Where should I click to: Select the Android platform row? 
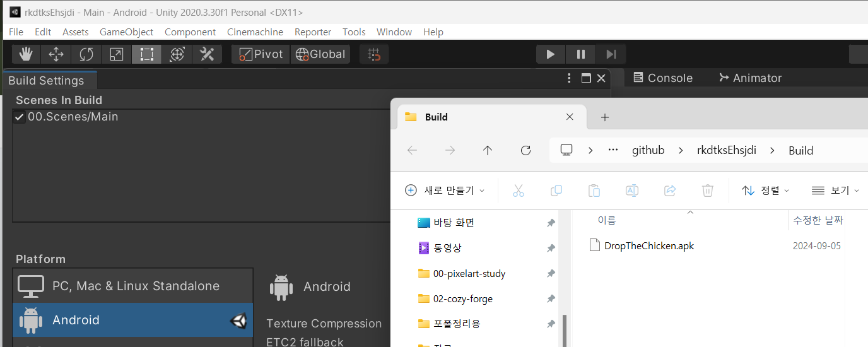(x=132, y=320)
